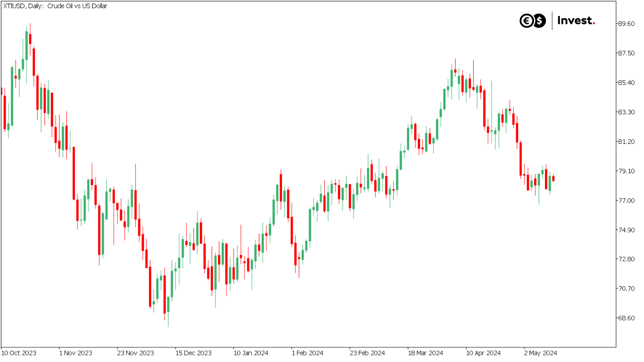644x362 pixels.
Task: Click the '18 Mar 2024' date label
Action: [425, 353]
